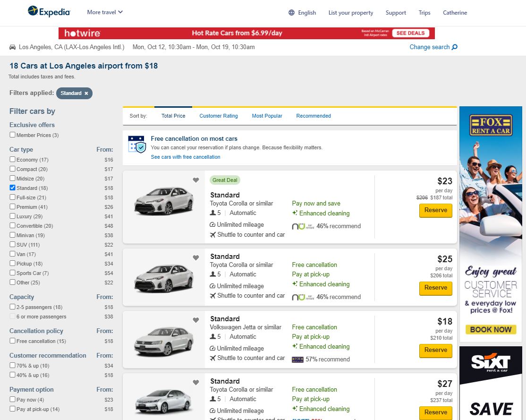Uncheck the Standard car type filter

[x=12, y=188]
